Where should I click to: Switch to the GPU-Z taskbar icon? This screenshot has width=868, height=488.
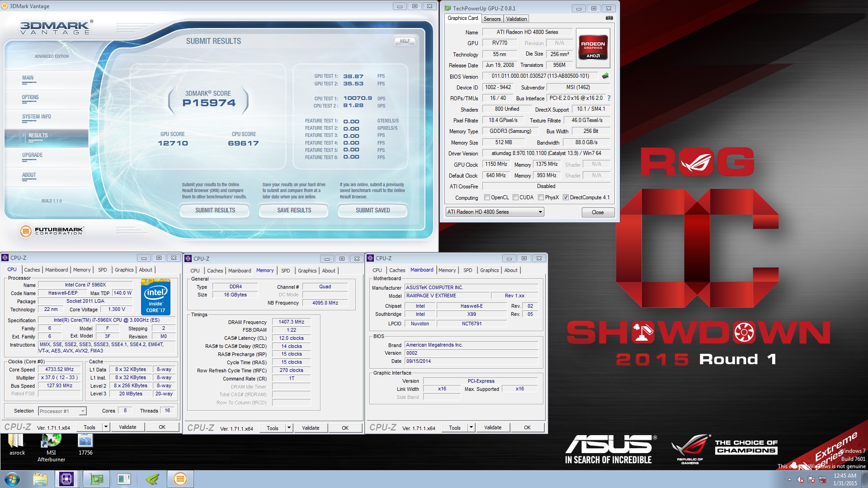[96, 479]
